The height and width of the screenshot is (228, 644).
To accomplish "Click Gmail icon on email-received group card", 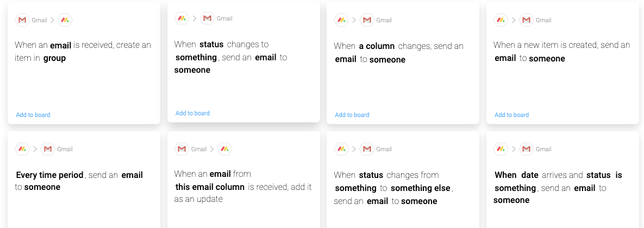I will click(x=22, y=20).
